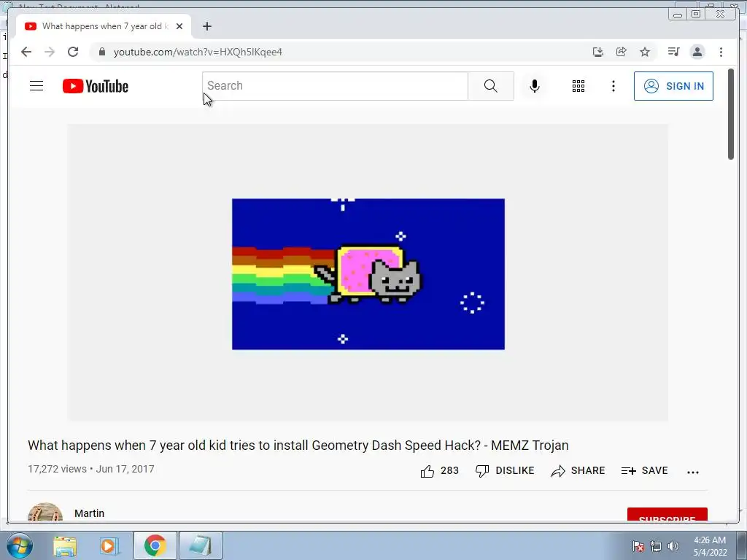This screenshot has width=747, height=560.
Task: Click SAVE to add to a playlist
Action: [x=644, y=470]
